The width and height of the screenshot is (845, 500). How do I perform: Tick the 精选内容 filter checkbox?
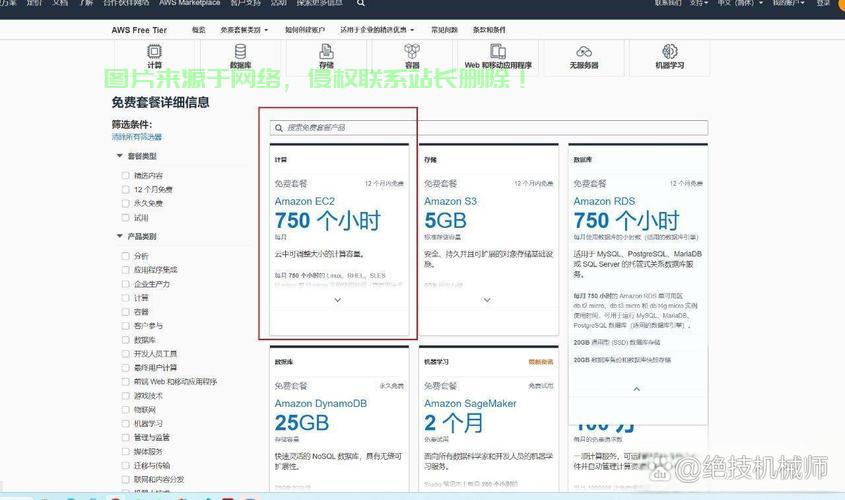tap(126, 176)
